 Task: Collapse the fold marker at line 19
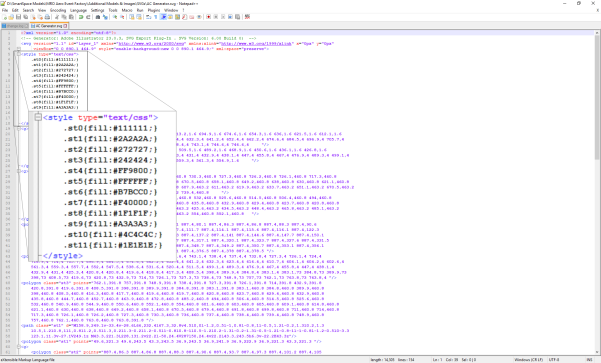tap(19, 129)
